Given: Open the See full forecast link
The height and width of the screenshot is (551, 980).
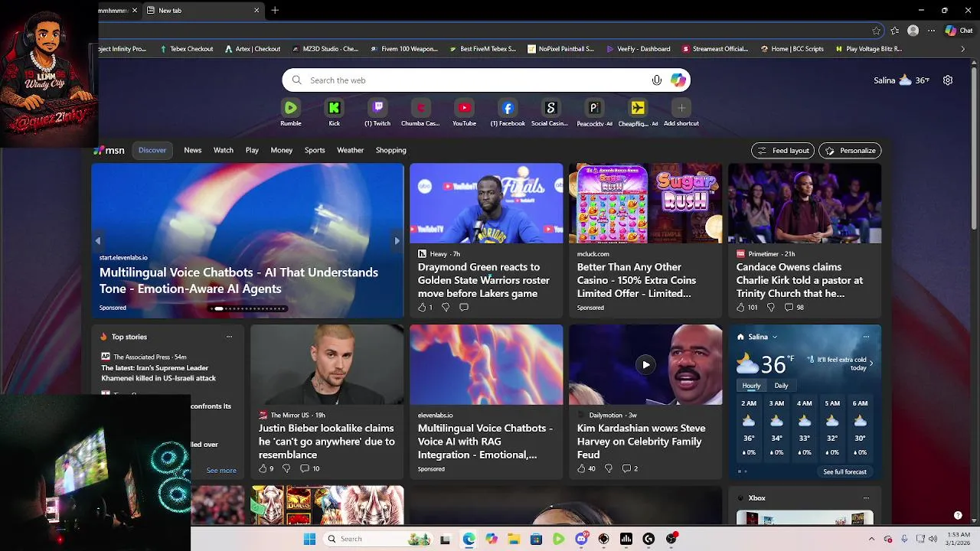Looking at the screenshot, I should (x=844, y=472).
